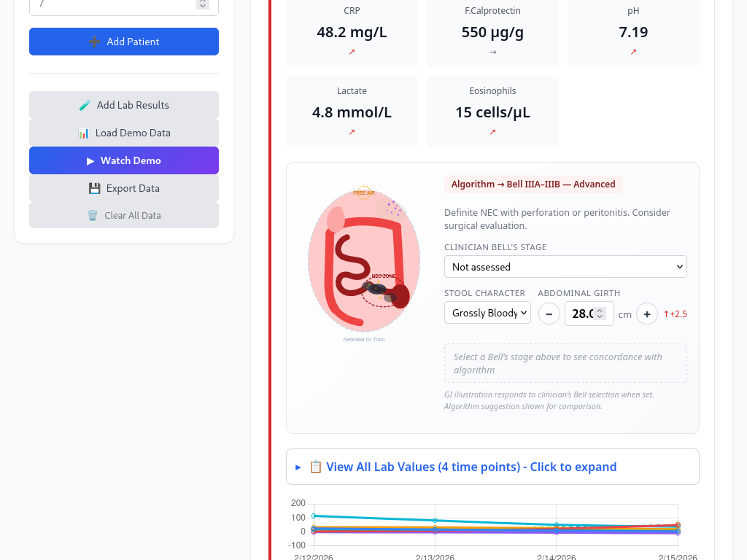Click the trash can icon on Clear All Data
The width and height of the screenshot is (747, 560).
[93, 216]
